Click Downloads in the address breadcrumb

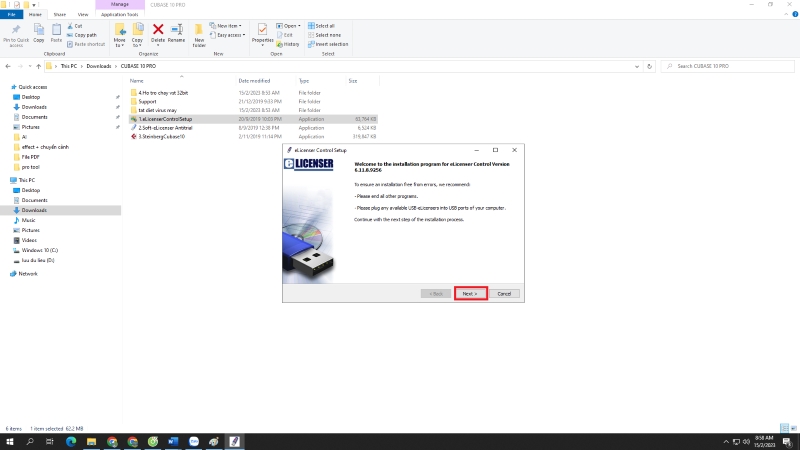pos(98,66)
